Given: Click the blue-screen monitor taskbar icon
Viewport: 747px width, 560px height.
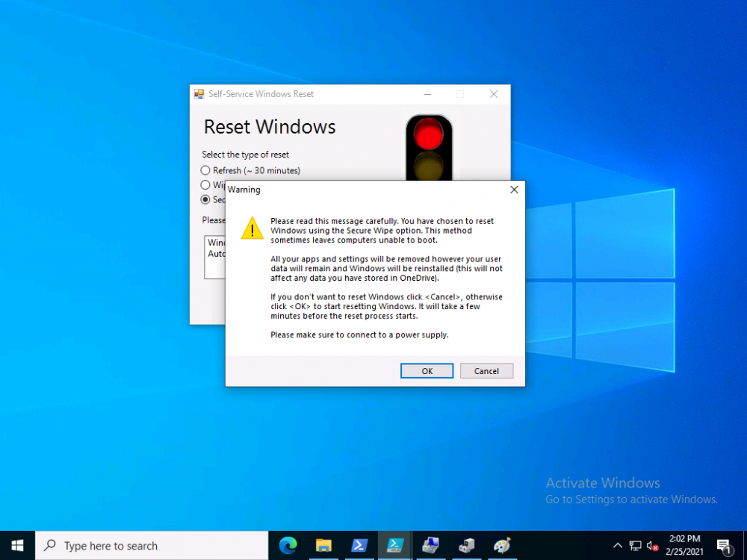Looking at the screenshot, I should 431,546.
